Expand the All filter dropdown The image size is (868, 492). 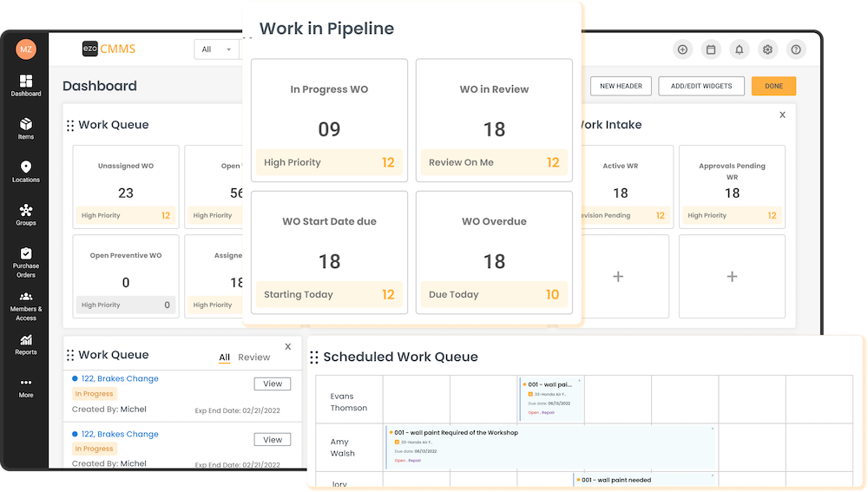pyautogui.click(x=216, y=49)
